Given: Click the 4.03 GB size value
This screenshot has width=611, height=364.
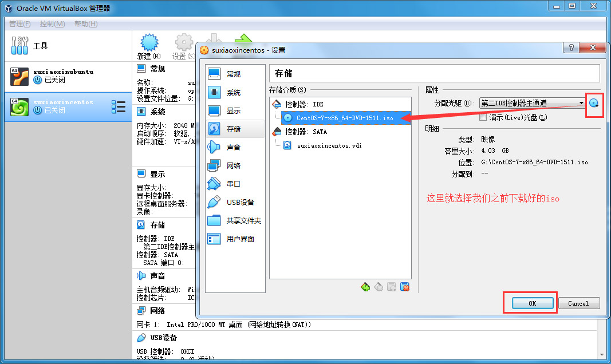Looking at the screenshot, I should (x=495, y=151).
